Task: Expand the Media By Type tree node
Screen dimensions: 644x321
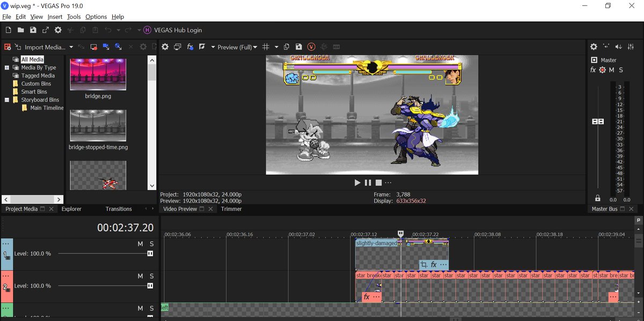Action: tap(7, 68)
